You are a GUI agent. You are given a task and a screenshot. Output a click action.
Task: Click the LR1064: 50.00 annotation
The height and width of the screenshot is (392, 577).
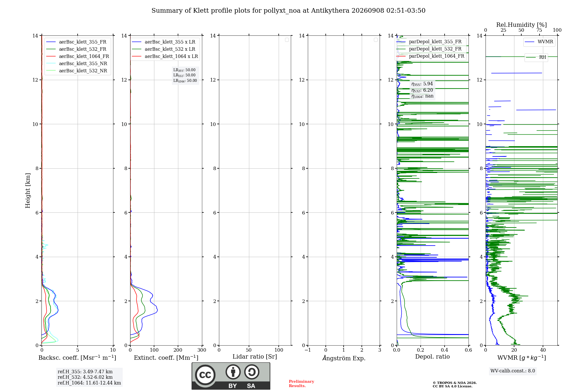coord(185,81)
